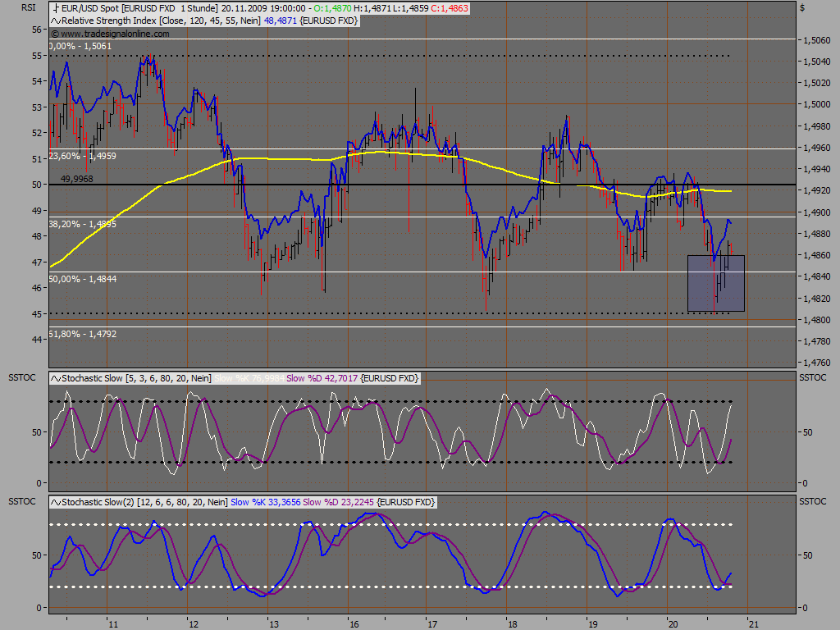
Task: Click the high value H:1,4871
Action: (372, 8)
